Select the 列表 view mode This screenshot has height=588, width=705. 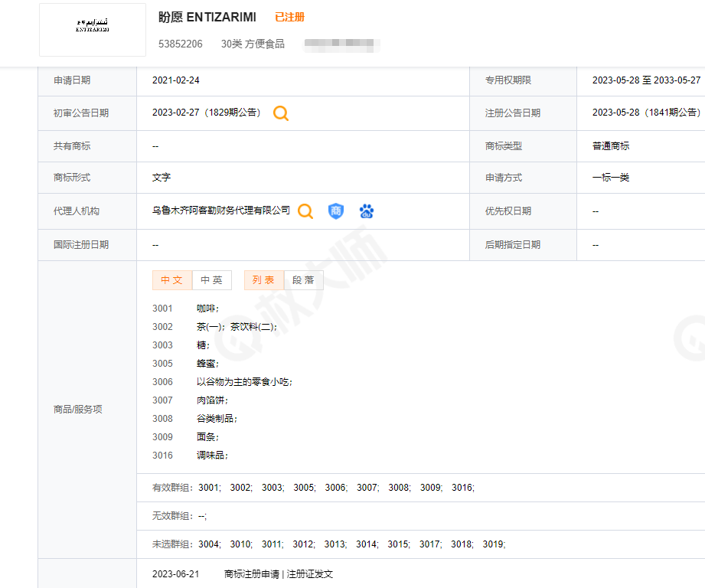[x=264, y=280]
